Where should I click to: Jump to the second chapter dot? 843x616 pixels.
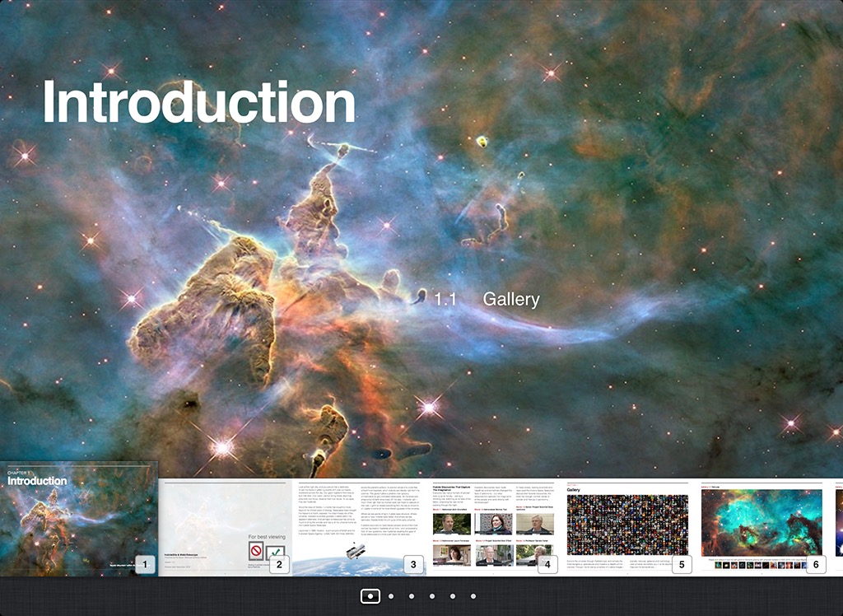tap(391, 596)
